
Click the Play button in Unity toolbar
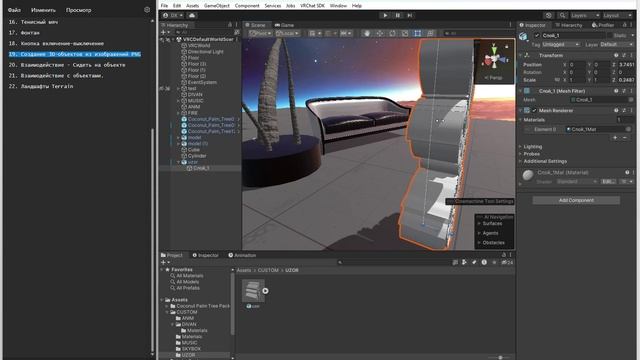[x=385, y=15]
